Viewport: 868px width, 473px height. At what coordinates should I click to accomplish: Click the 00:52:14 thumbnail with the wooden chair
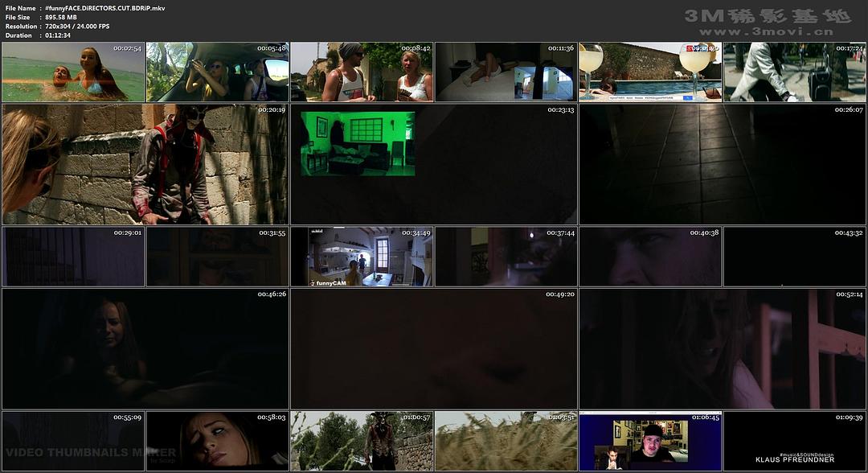(x=722, y=349)
